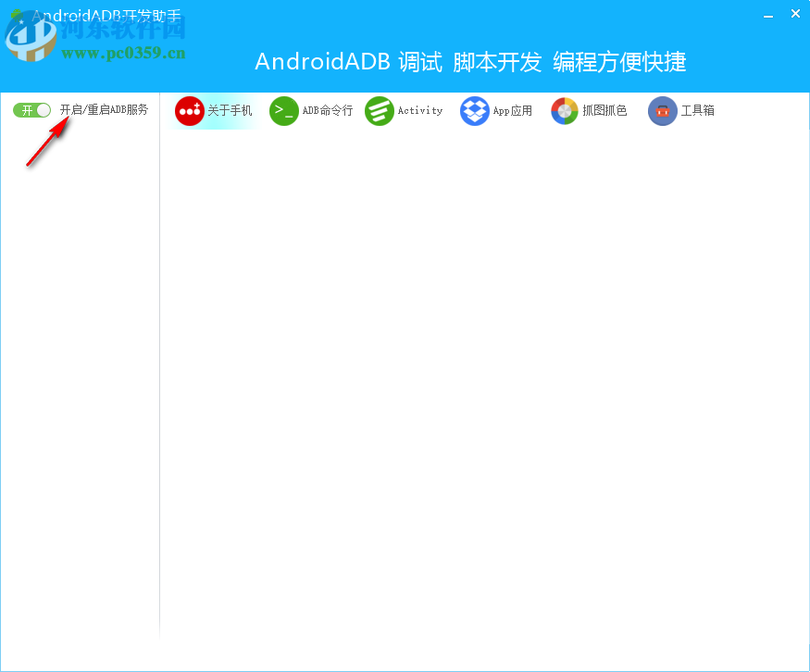
Task: Select the 关于手机 phone info icon
Action: (x=189, y=110)
